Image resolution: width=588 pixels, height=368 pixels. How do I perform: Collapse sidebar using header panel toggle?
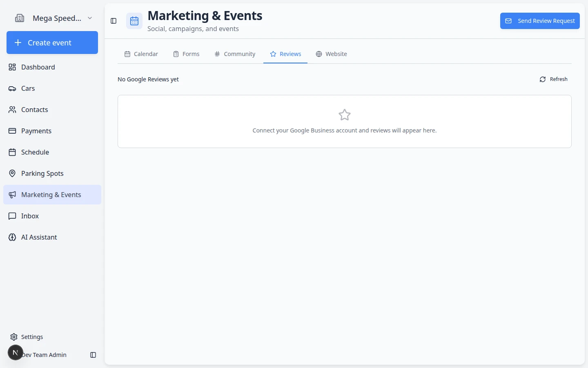click(x=114, y=21)
